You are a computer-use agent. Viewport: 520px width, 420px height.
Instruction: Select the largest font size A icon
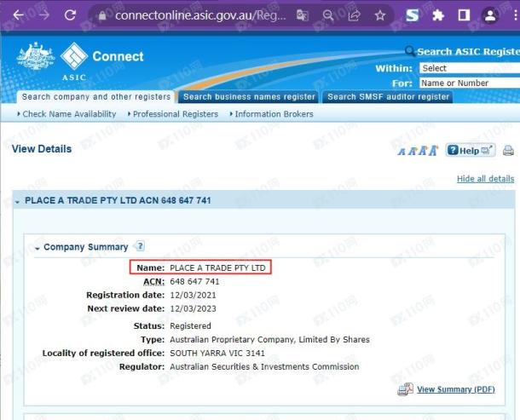pyautogui.click(x=433, y=151)
